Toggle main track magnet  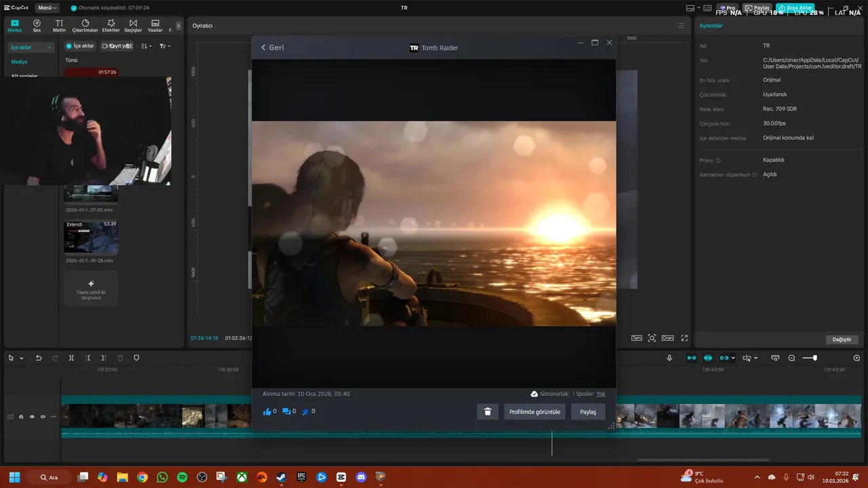[x=692, y=358]
